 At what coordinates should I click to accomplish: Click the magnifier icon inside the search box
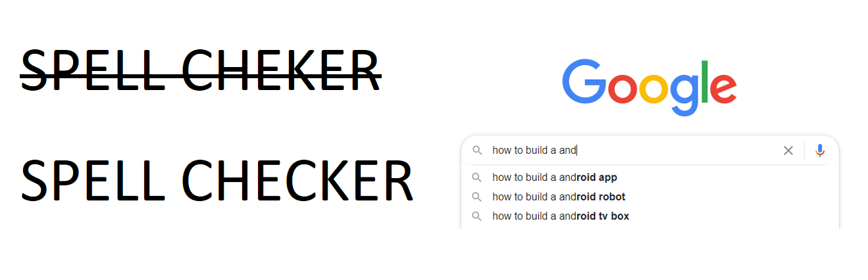pyautogui.click(x=477, y=151)
